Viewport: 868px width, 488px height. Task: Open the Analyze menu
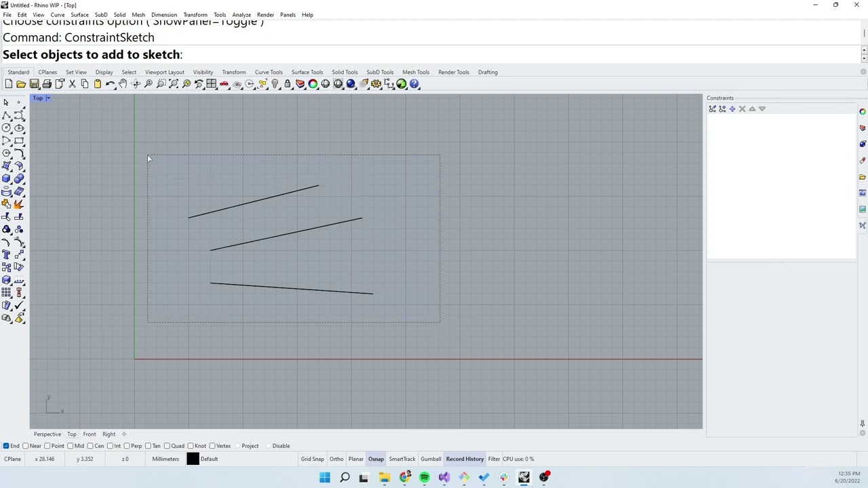coord(241,15)
